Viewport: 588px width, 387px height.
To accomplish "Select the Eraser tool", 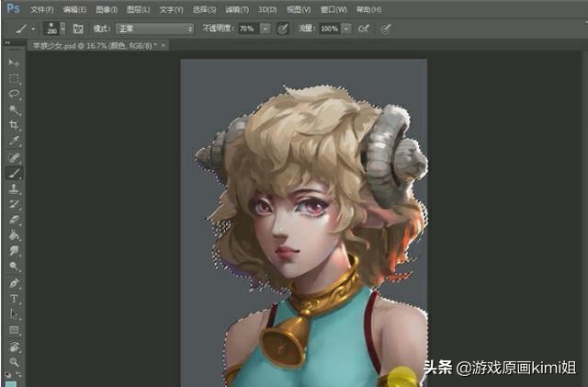I will point(14,220).
